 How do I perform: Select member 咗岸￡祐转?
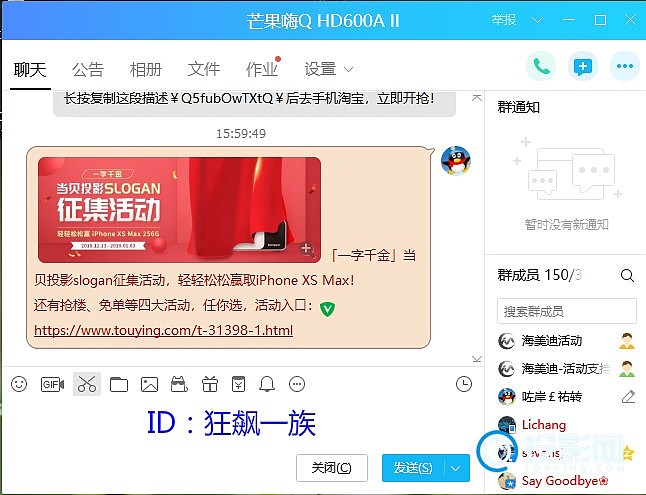click(x=565, y=397)
